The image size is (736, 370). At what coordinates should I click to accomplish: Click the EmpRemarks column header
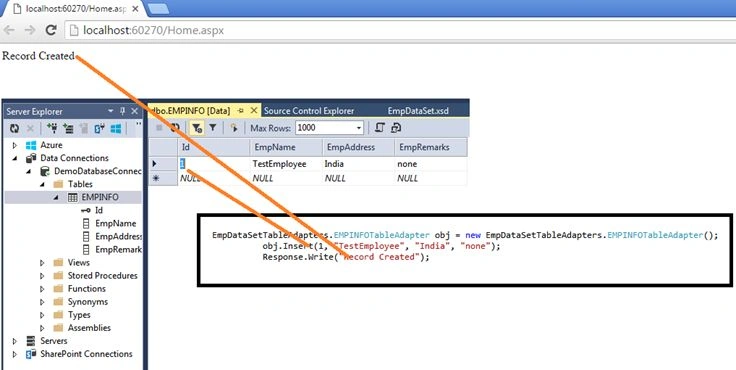430,147
